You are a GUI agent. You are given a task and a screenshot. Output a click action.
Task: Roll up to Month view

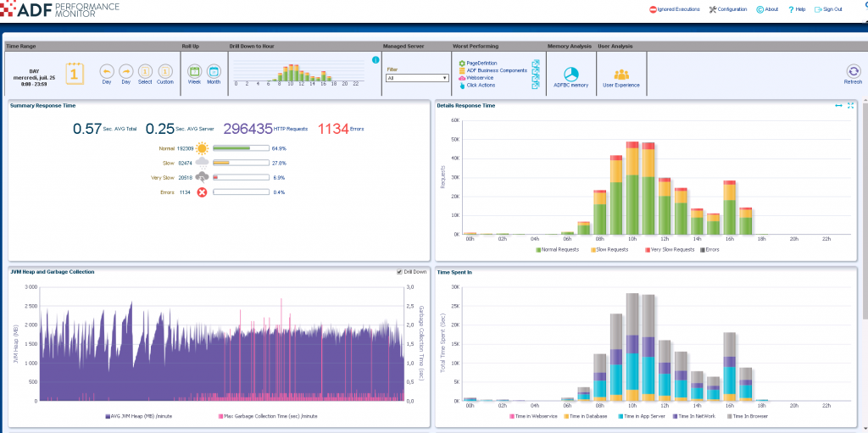pyautogui.click(x=214, y=72)
